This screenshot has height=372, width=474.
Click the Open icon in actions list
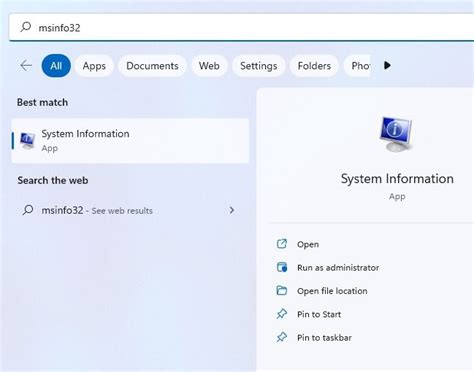point(282,244)
